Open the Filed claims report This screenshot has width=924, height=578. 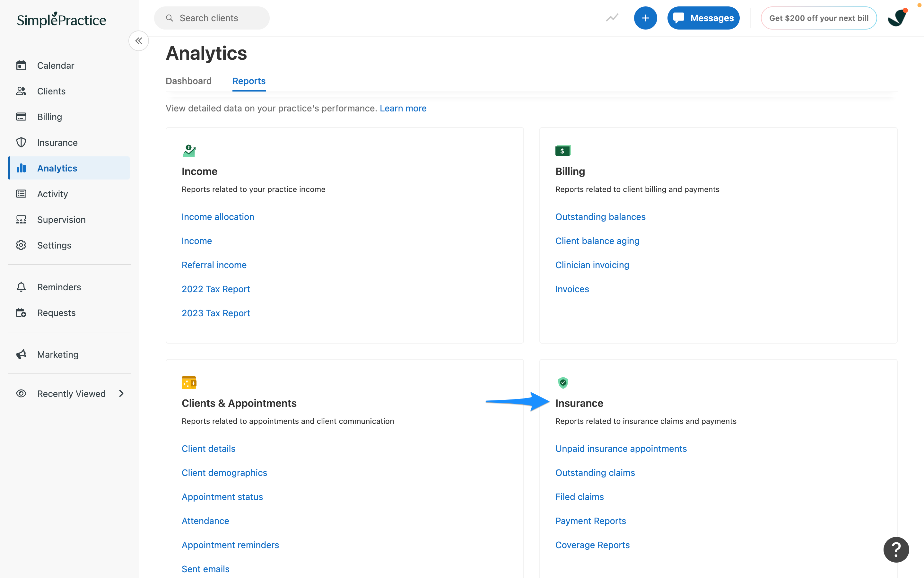pos(579,496)
